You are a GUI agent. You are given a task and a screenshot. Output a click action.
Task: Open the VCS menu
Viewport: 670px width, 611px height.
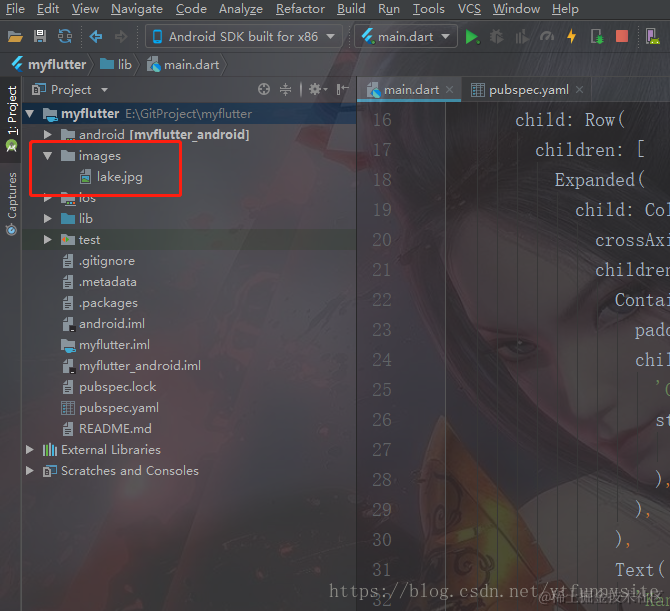[469, 9]
